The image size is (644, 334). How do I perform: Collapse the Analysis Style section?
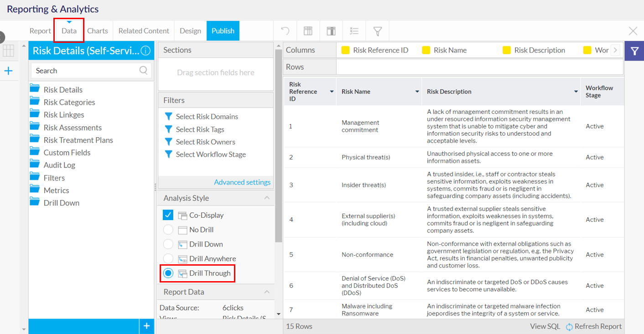point(267,198)
